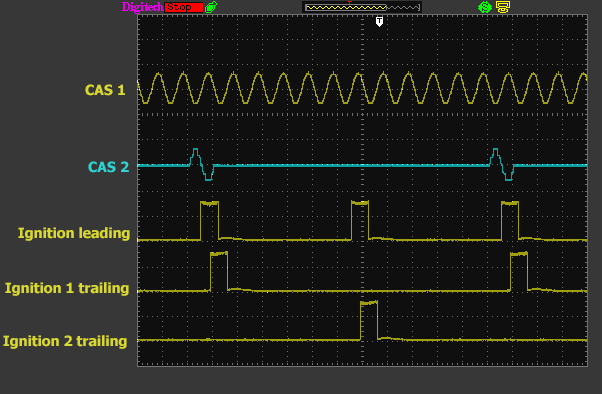
Task: Click the second Ignition 1 trailing pulse
Action: point(519,271)
